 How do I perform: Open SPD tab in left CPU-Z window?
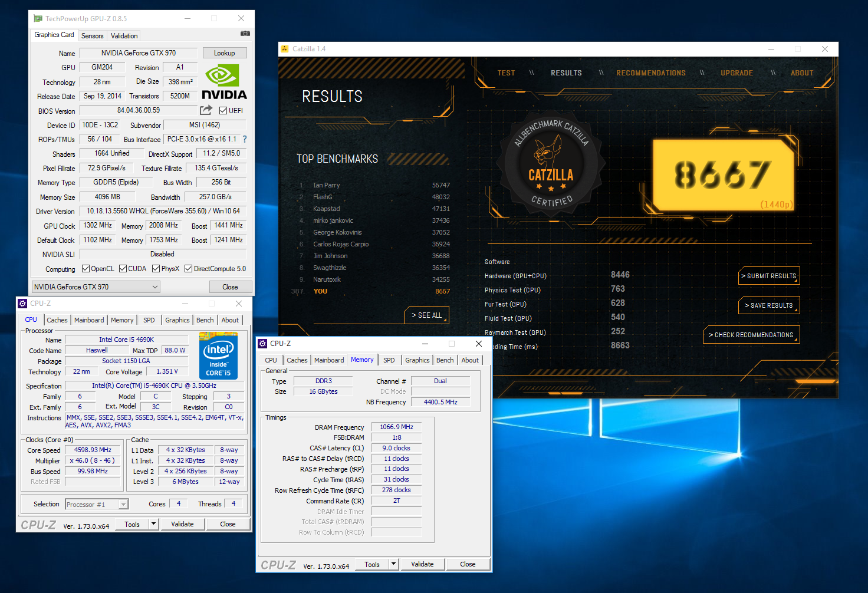click(149, 320)
